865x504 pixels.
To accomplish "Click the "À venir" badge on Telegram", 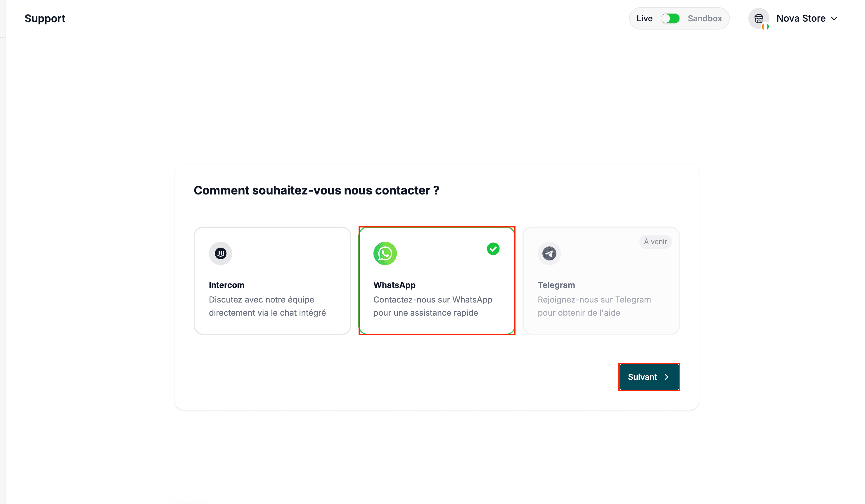I will [655, 241].
